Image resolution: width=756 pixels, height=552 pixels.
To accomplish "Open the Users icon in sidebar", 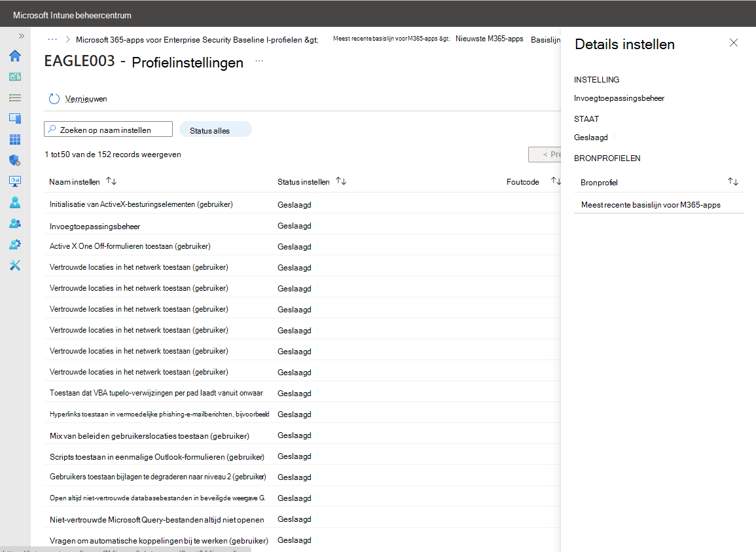I will (x=15, y=202).
